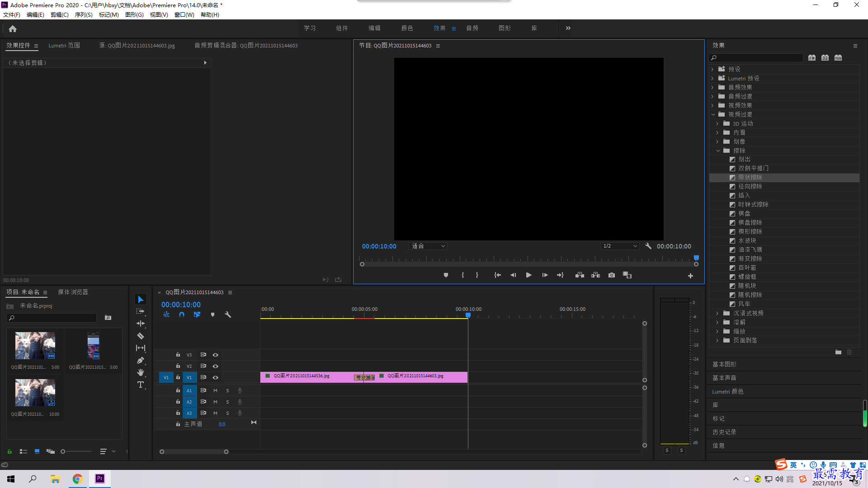The image size is (868, 488).
Task: Open Chrome from the taskbar
Action: coord(77,479)
